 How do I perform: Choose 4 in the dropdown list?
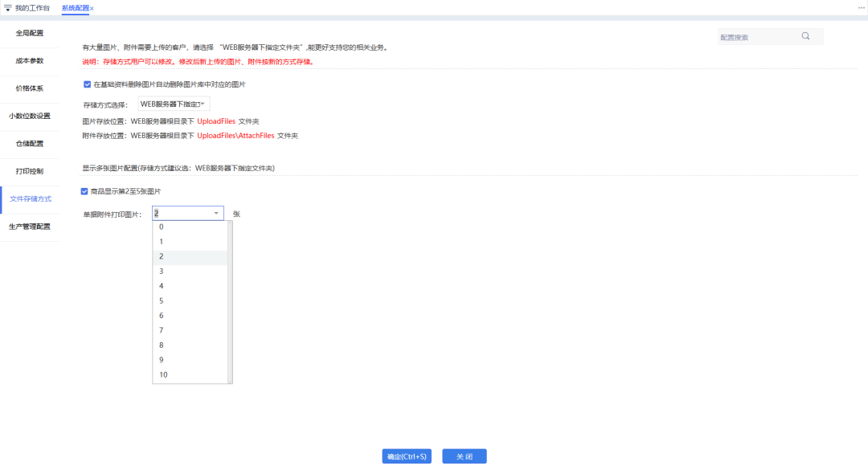(x=190, y=286)
